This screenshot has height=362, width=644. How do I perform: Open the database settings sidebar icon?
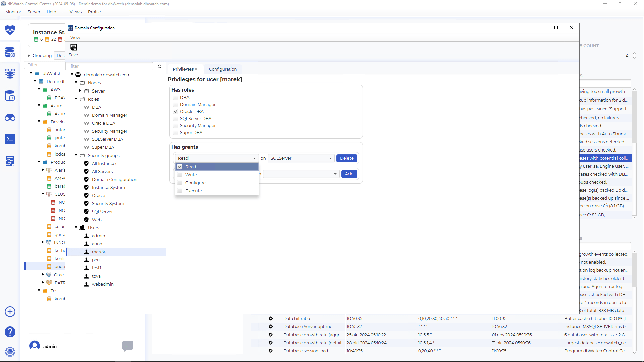pos(10,52)
